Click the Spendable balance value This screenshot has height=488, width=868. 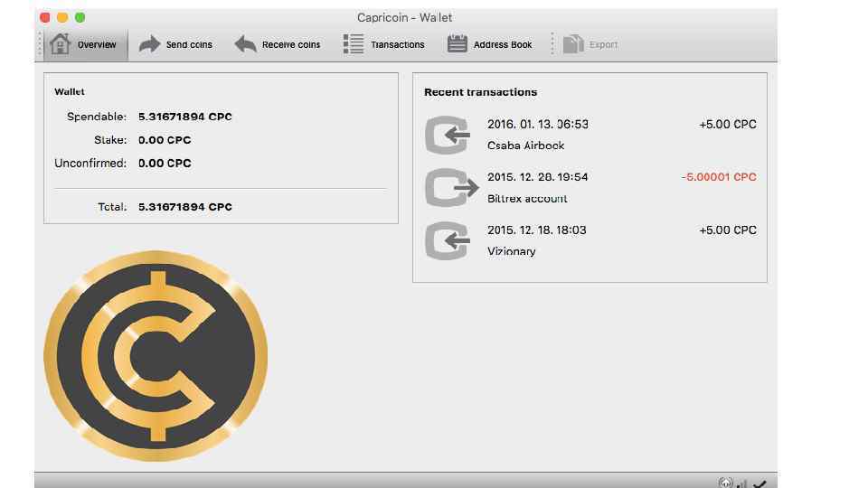tap(184, 117)
